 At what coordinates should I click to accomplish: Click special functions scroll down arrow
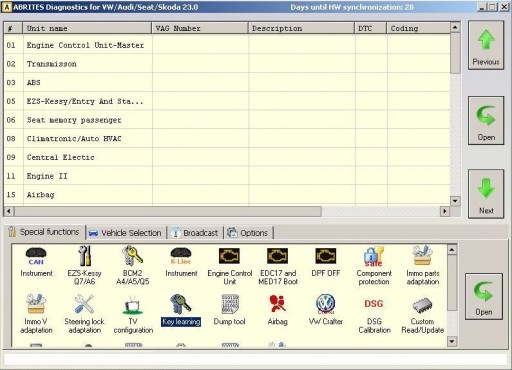point(452,341)
